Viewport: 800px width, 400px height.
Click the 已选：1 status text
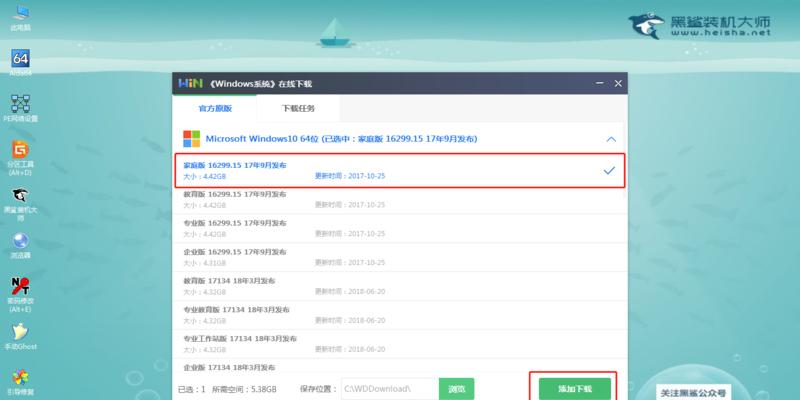click(191, 389)
